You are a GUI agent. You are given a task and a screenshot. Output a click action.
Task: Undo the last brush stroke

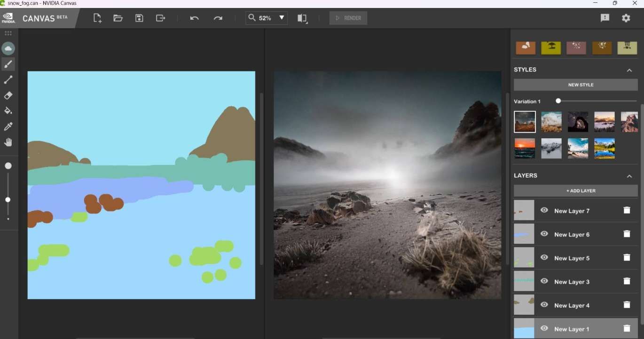pyautogui.click(x=194, y=18)
